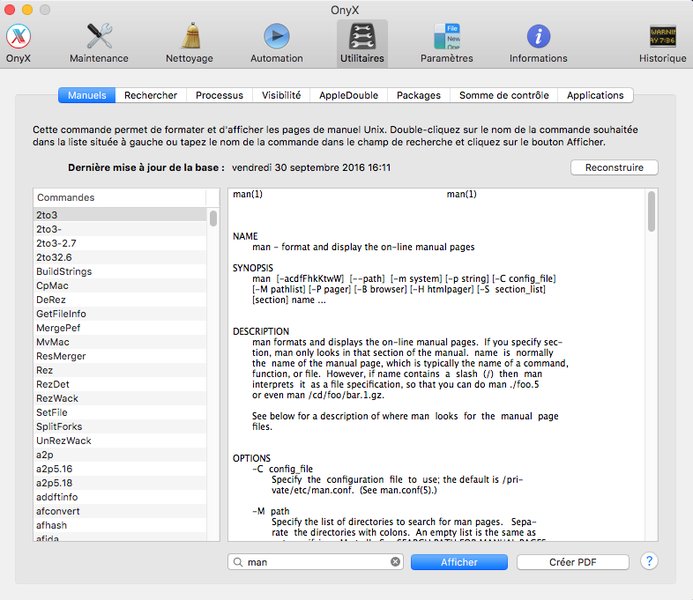
Task: Open the Maintenance tools icon
Action: (99, 37)
